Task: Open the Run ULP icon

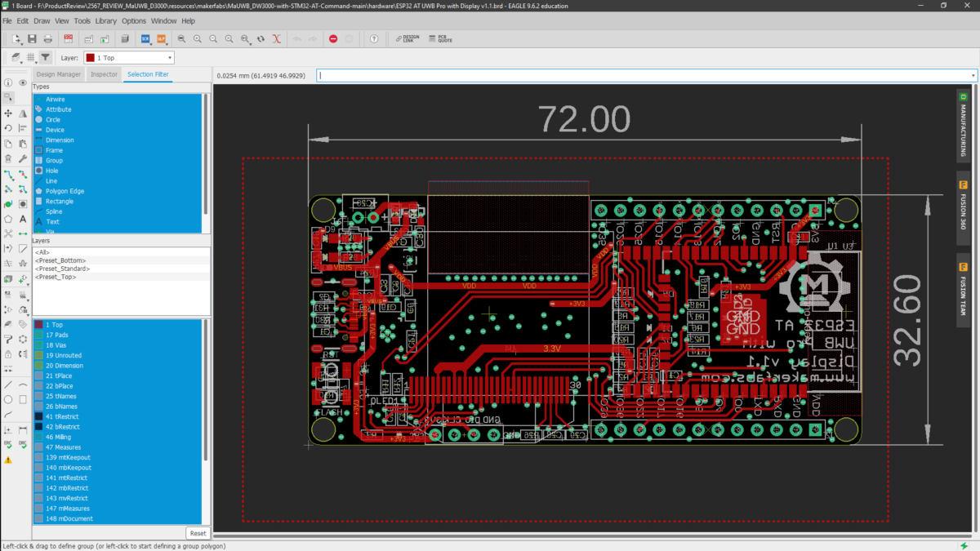Action: coord(161,38)
